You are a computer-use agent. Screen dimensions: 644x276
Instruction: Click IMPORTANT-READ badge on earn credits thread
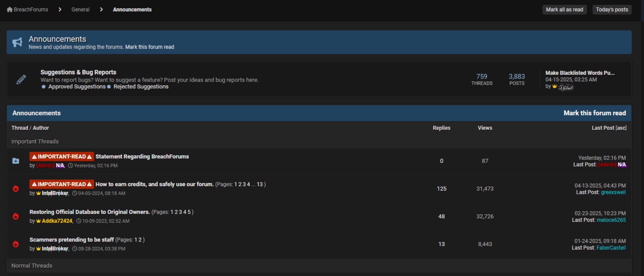tap(62, 184)
